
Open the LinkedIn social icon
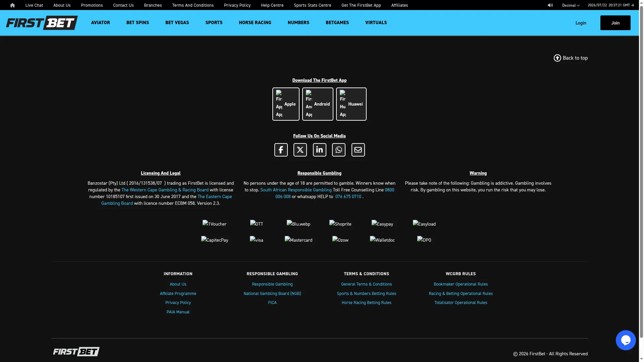(320, 150)
